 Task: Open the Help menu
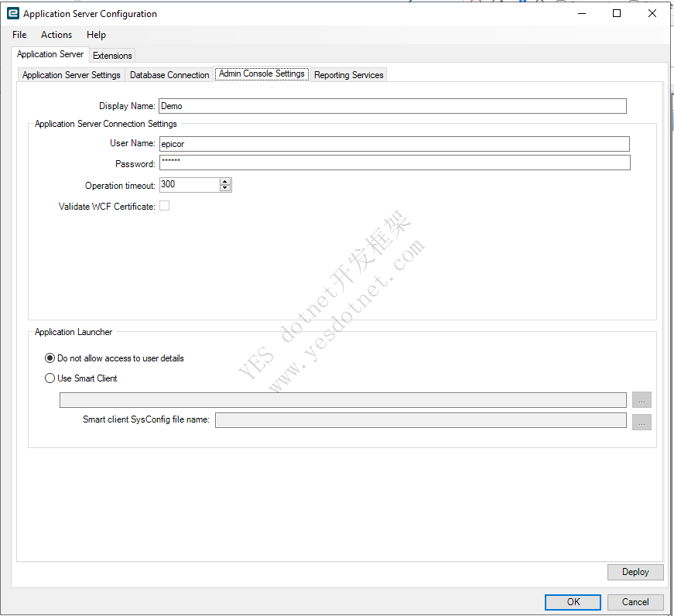coord(96,35)
